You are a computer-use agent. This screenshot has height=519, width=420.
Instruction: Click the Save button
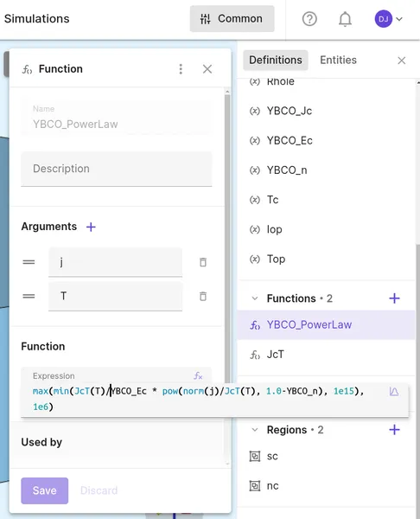pyautogui.click(x=45, y=490)
